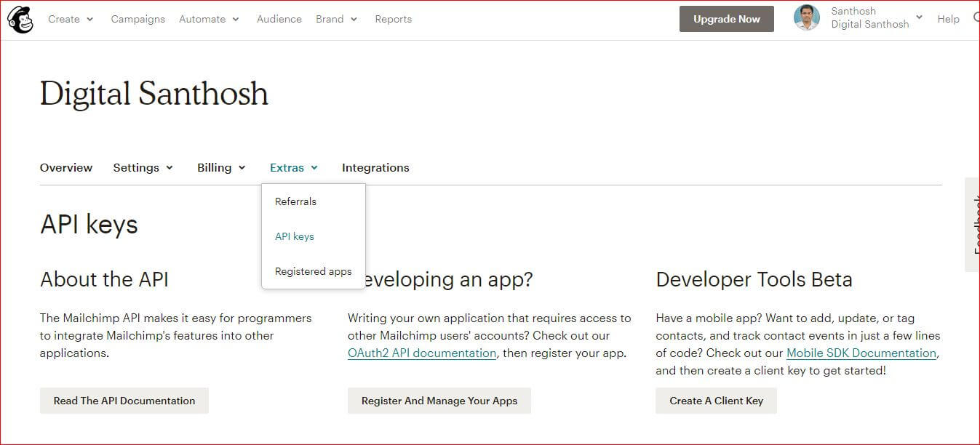Switch to the Integrations tab
This screenshot has width=980, height=445.
tap(375, 167)
